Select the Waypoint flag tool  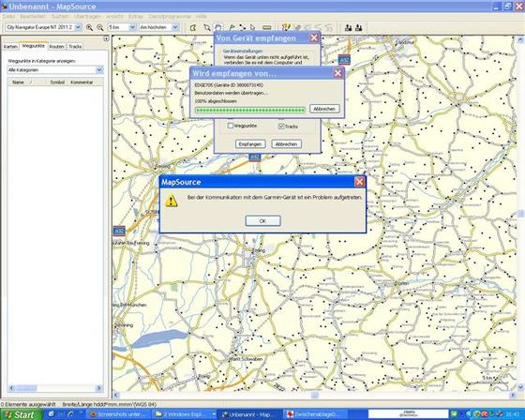[x=232, y=28]
